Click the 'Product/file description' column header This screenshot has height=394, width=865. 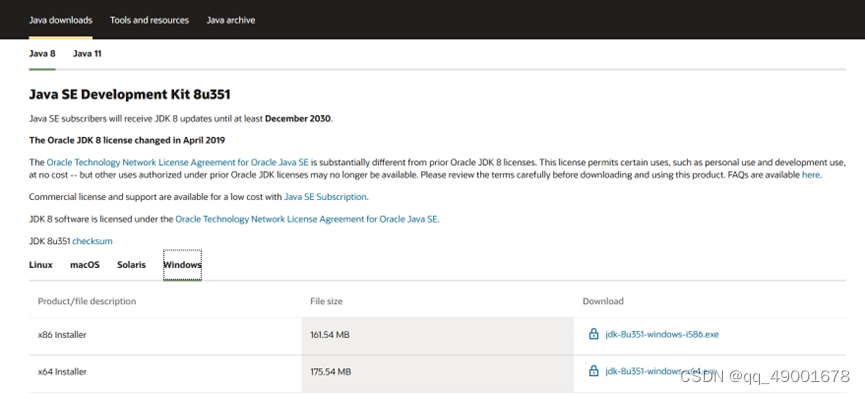(x=87, y=301)
